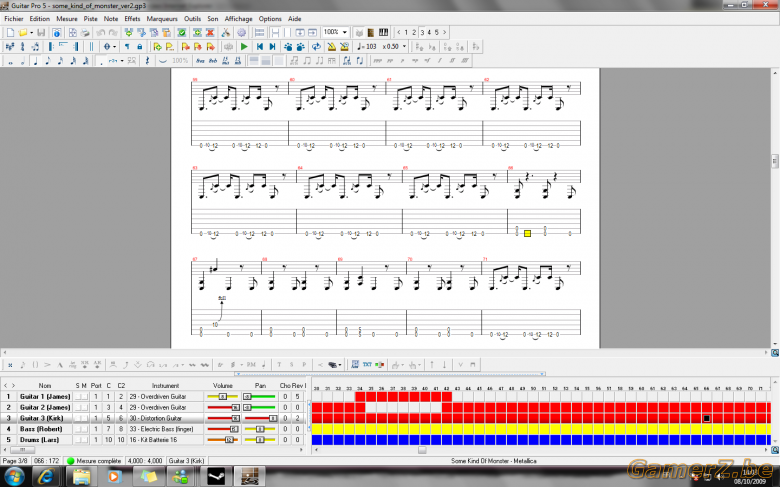Select the eighth note duration

pyautogui.click(x=48, y=61)
